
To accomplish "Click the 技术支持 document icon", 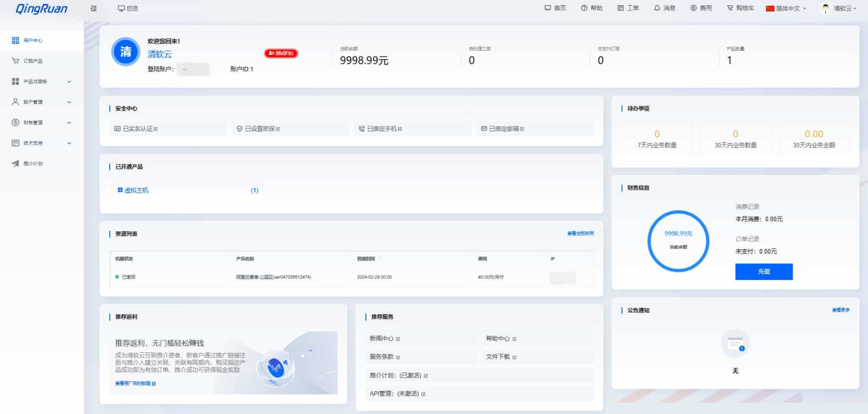I will [16, 143].
